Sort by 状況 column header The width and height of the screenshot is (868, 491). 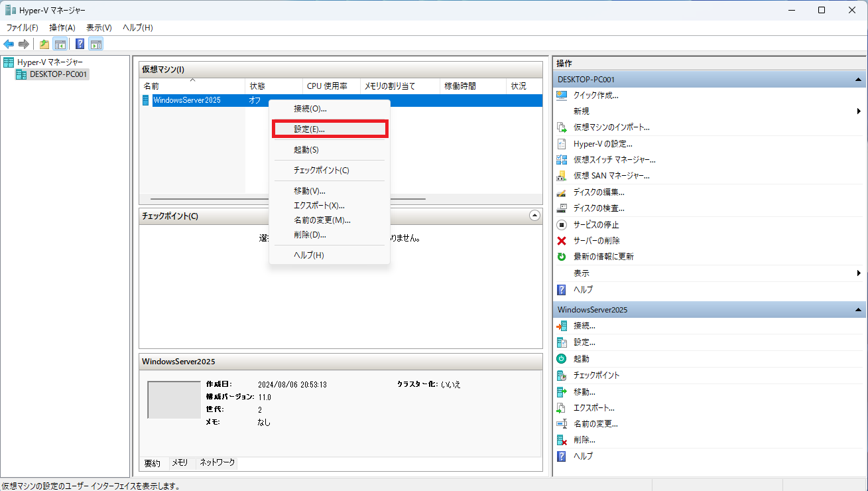click(x=524, y=86)
